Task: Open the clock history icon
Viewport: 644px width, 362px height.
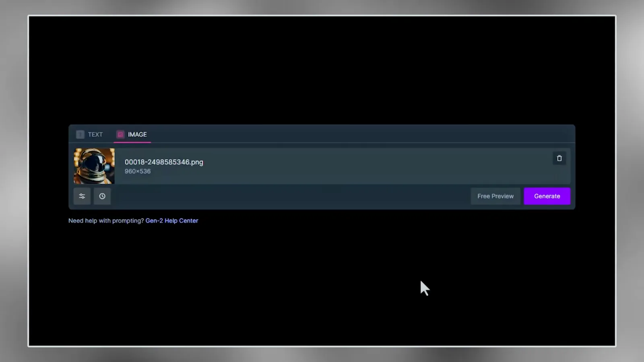Action: point(102,196)
